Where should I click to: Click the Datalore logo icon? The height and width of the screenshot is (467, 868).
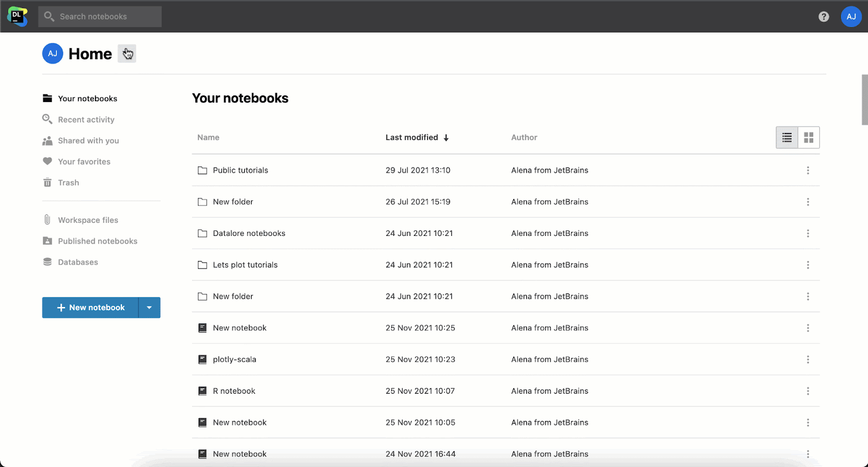(x=17, y=16)
